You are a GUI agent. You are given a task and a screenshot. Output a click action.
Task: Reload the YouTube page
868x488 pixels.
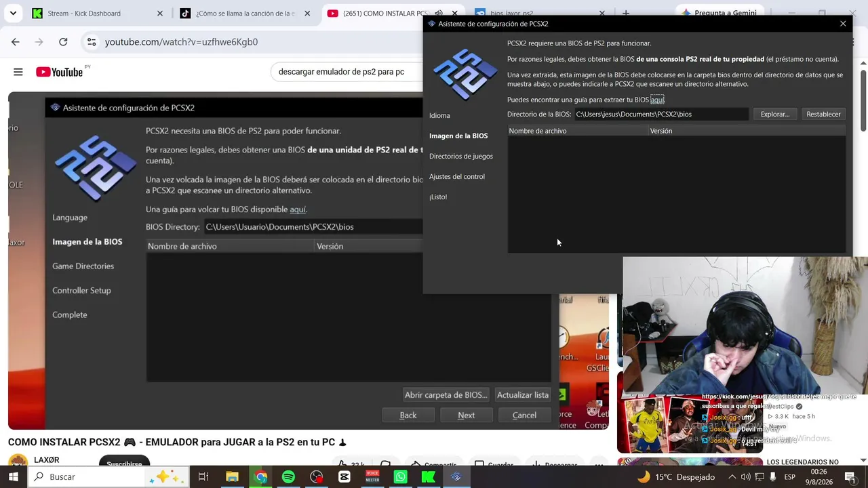point(63,42)
